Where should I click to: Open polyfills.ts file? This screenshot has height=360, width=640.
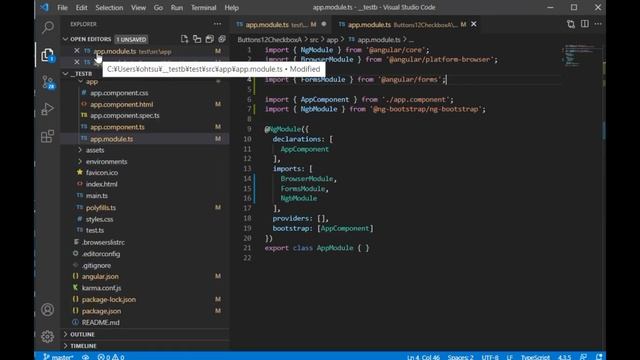tap(101, 207)
